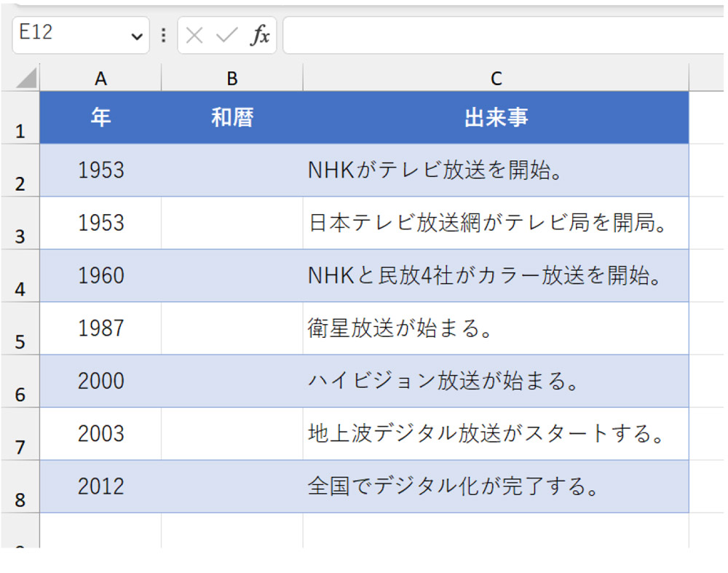The width and height of the screenshot is (728, 573).
Task: Click empty 和暦 cell in the 1960 row
Action: click(x=232, y=276)
